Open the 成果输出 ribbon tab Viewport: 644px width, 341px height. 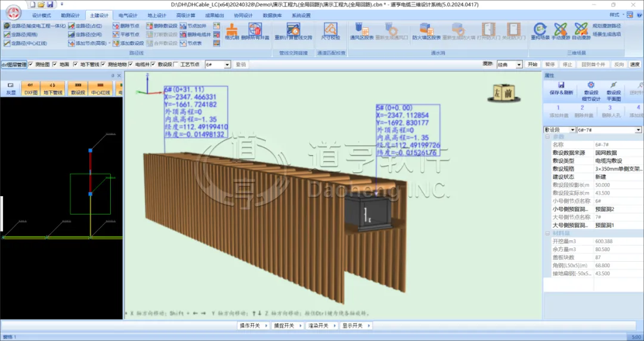[x=216, y=15]
